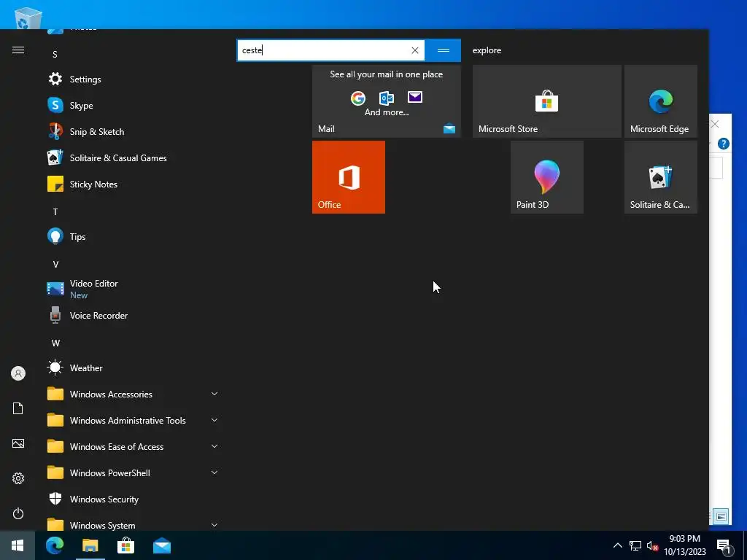Open Settings gear in Start sidebar

pyautogui.click(x=18, y=478)
